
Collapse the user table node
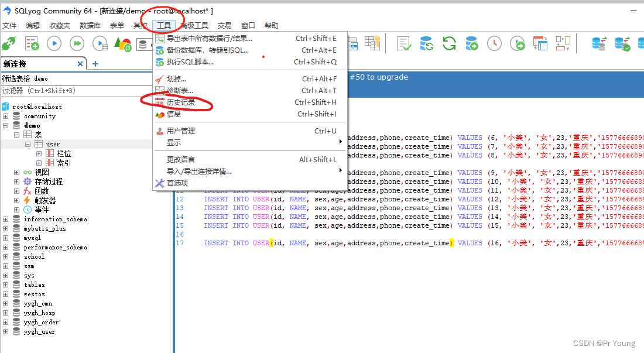click(28, 144)
